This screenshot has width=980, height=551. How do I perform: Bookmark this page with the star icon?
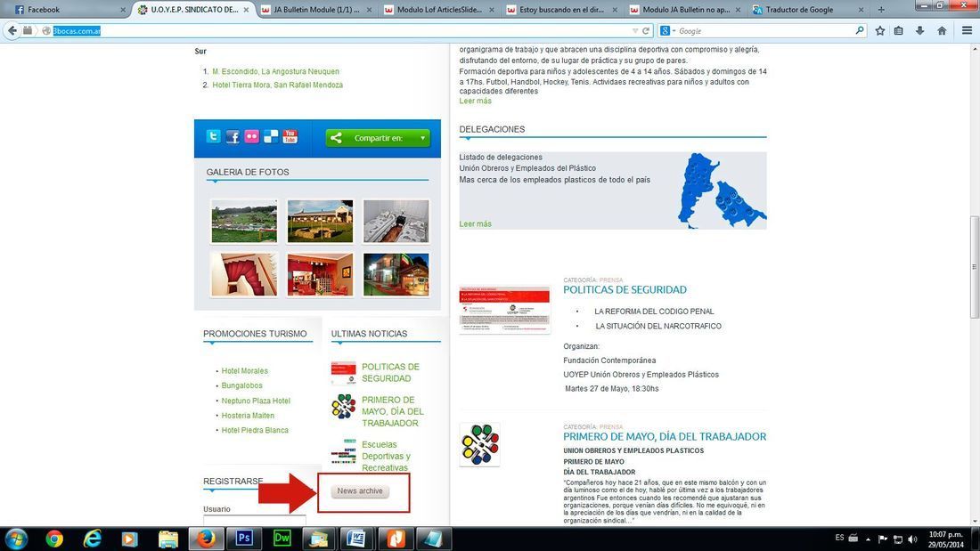pyautogui.click(x=880, y=30)
